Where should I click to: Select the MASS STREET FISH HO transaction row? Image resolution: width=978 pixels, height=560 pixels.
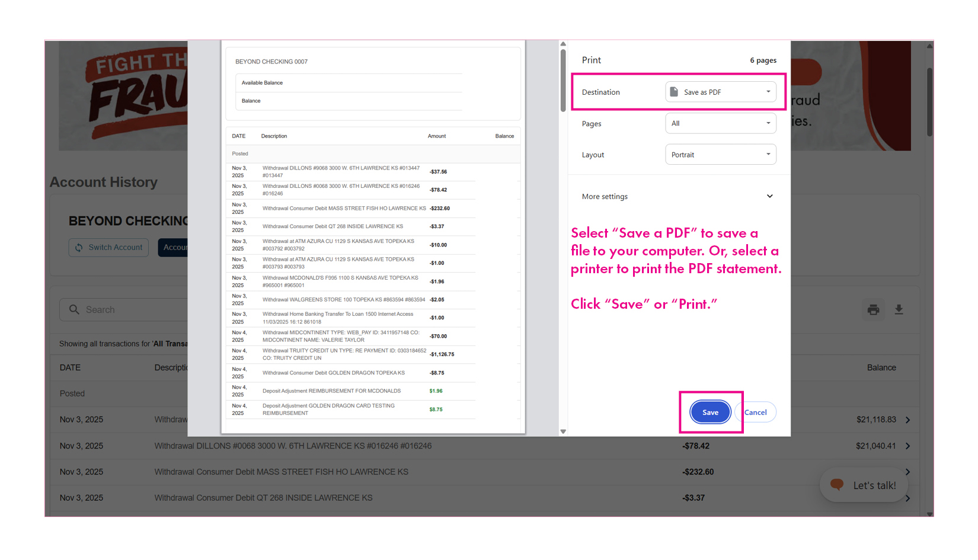click(281, 472)
